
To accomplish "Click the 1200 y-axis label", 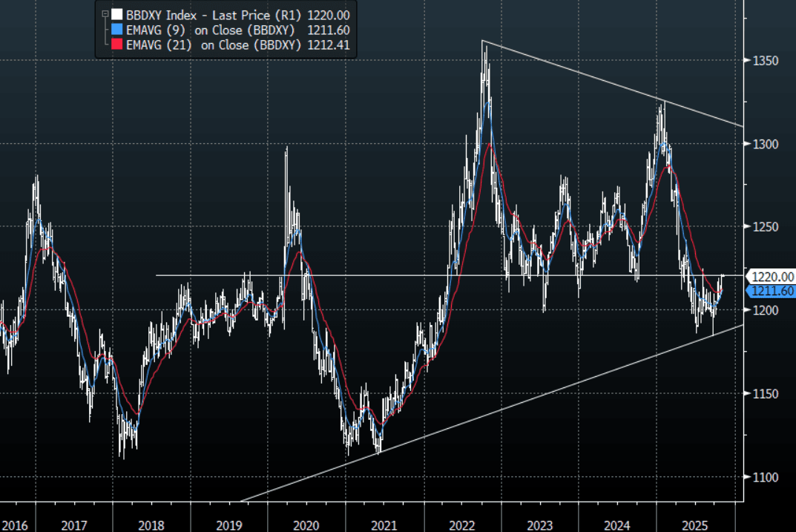I will click(765, 310).
